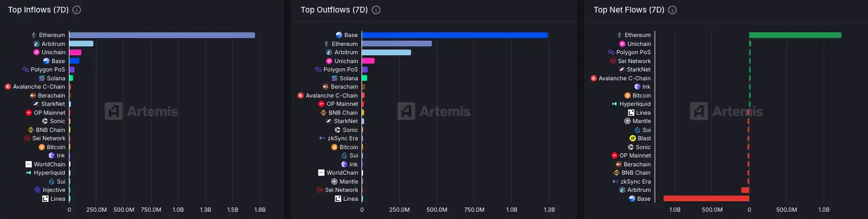Click the Top Outflows (7D) title

334,10
